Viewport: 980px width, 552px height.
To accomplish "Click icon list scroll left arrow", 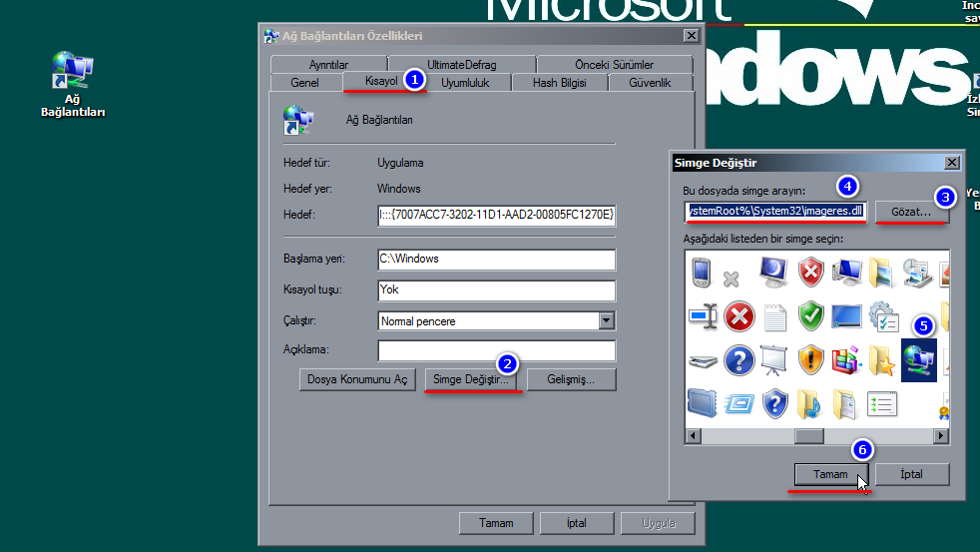I will pos(693,436).
